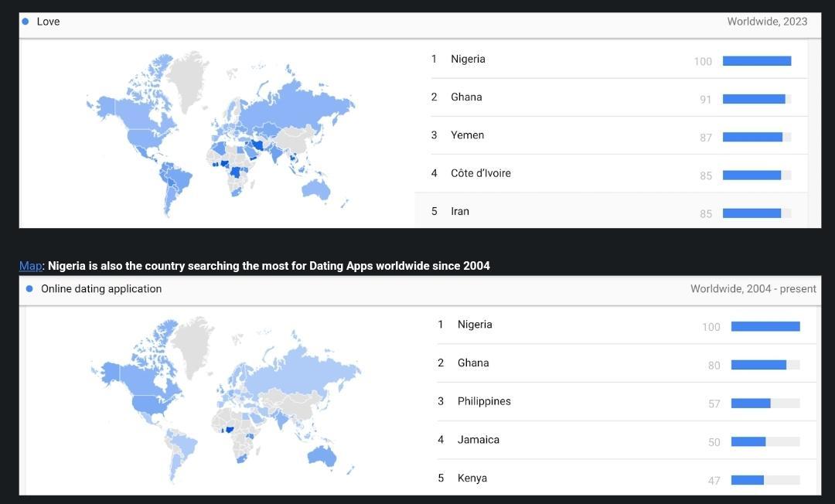Click the blue dot beside Online dating application
The image size is (835, 504).
[x=29, y=289]
